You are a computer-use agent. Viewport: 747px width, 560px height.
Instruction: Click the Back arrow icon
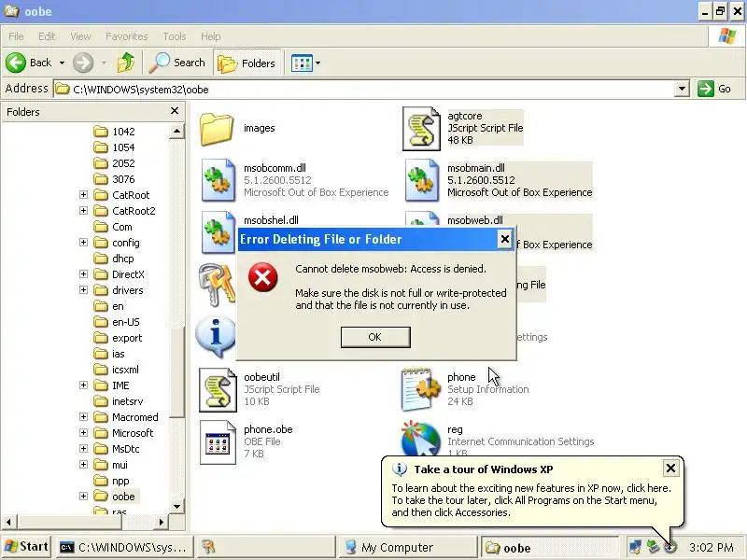(15, 63)
